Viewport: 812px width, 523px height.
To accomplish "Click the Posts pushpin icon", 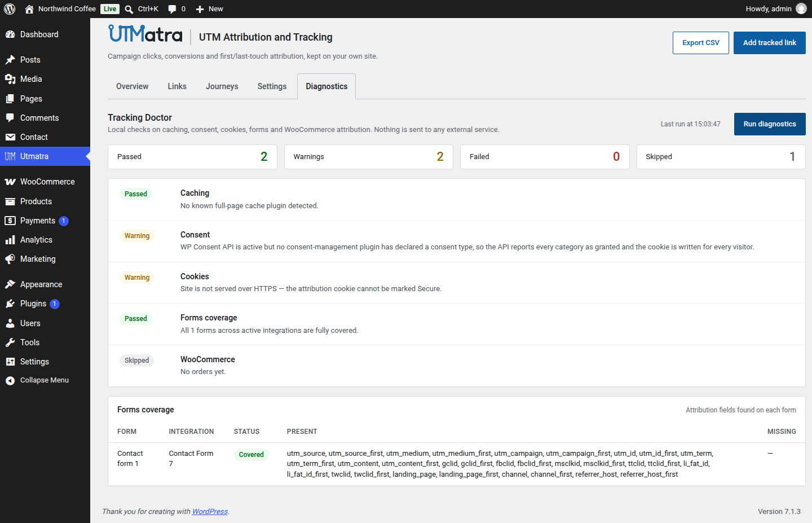I will pos(10,60).
